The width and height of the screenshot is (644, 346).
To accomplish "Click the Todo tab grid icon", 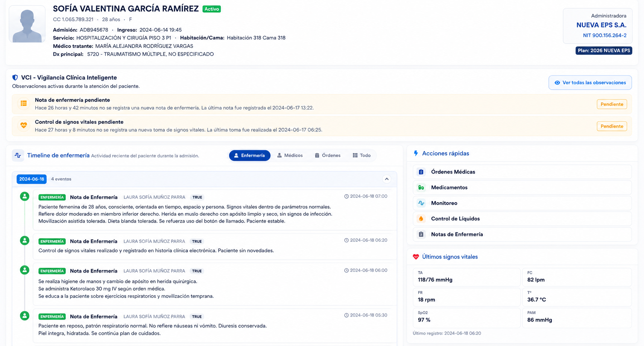I will 355,155.
